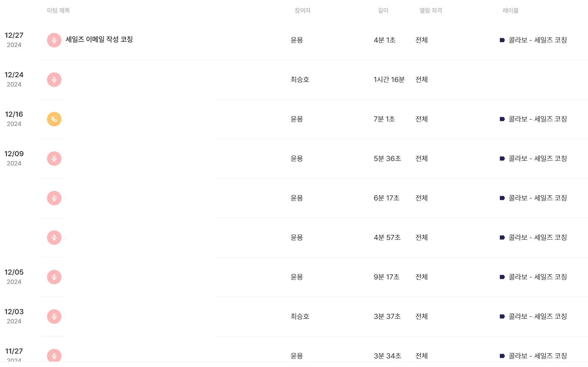Click the 미팅 제목 column header
The width and height of the screenshot is (588, 367).
pos(58,11)
